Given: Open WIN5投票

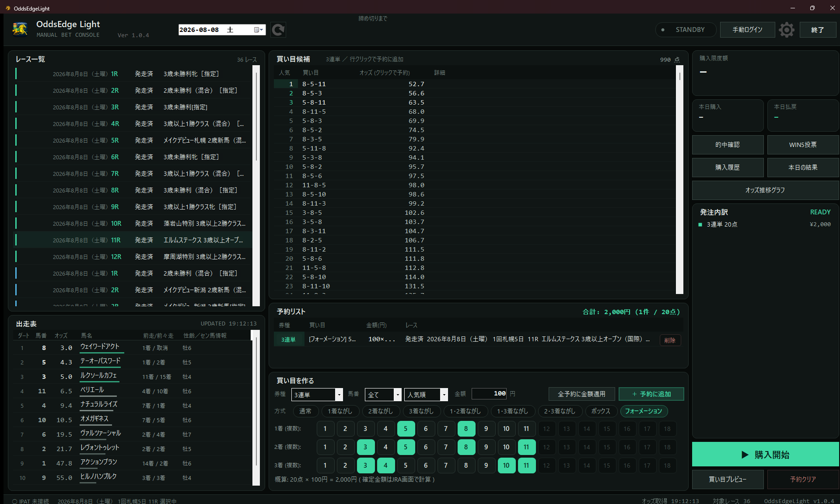Looking at the screenshot, I should [803, 145].
